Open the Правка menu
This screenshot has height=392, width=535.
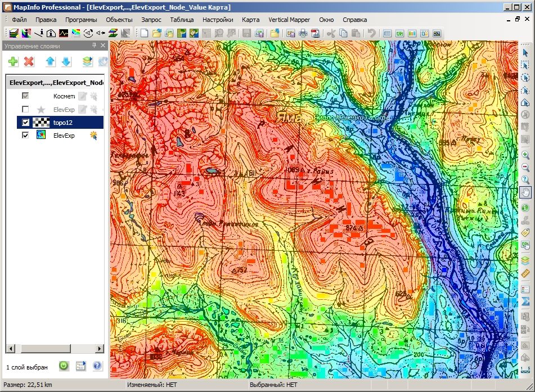[x=46, y=20]
